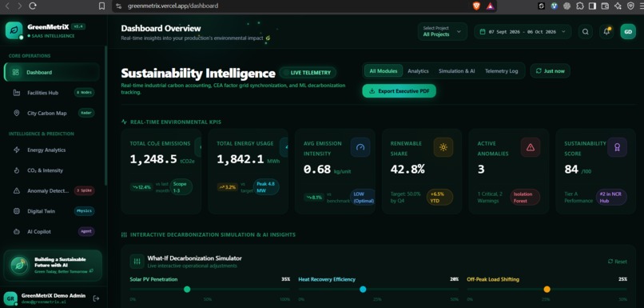The image size is (644, 308).
Task: Click the Agent badge on AI Copilot
Action: [x=86, y=231]
